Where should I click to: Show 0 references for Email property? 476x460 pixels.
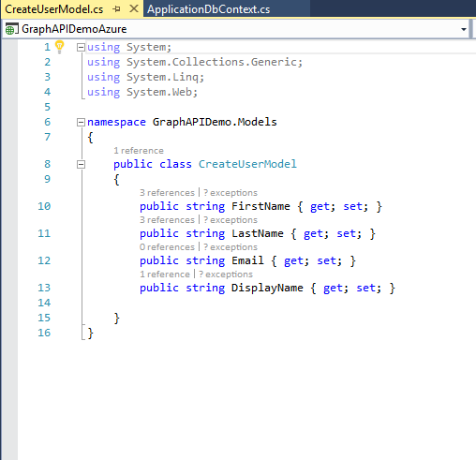pyautogui.click(x=167, y=247)
